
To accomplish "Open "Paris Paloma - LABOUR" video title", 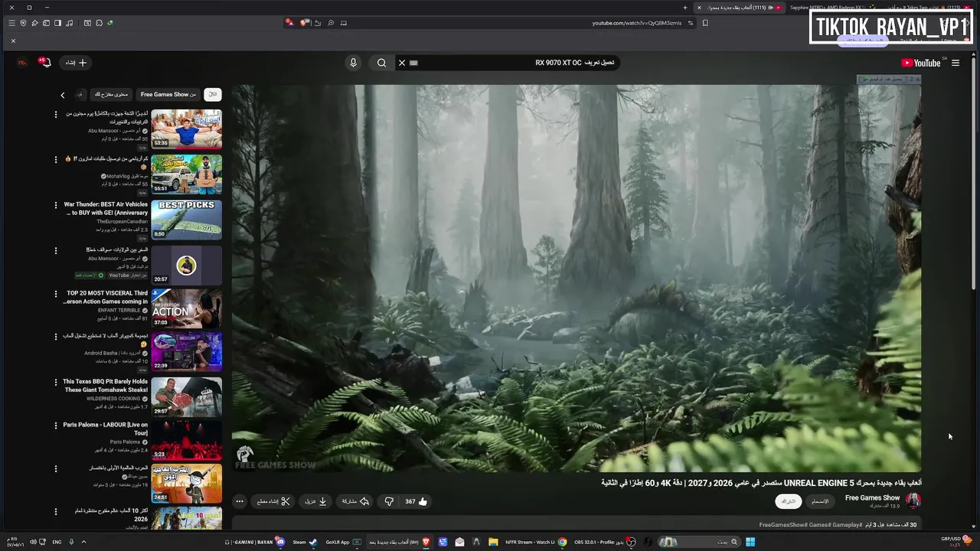I will pyautogui.click(x=106, y=429).
